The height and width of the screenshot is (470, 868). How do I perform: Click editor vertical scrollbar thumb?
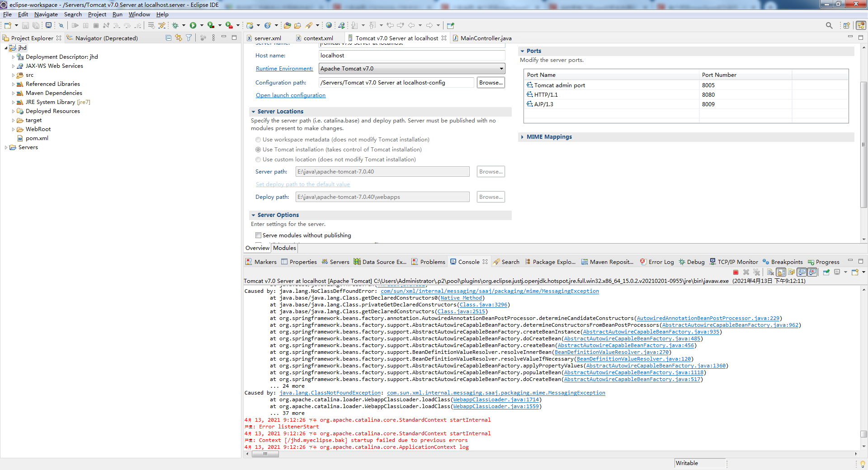point(863,145)
